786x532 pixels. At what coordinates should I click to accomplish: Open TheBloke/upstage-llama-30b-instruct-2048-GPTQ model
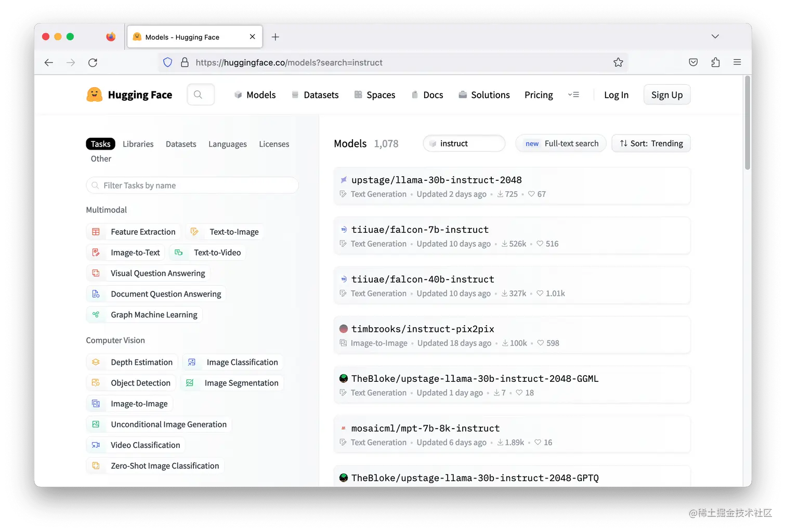[x=512, y=477]
